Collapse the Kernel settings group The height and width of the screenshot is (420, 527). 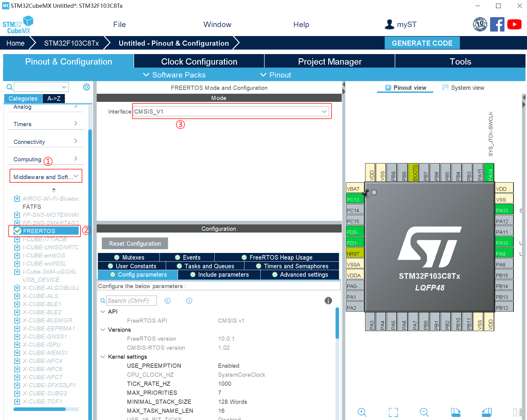tap(103, 357)
